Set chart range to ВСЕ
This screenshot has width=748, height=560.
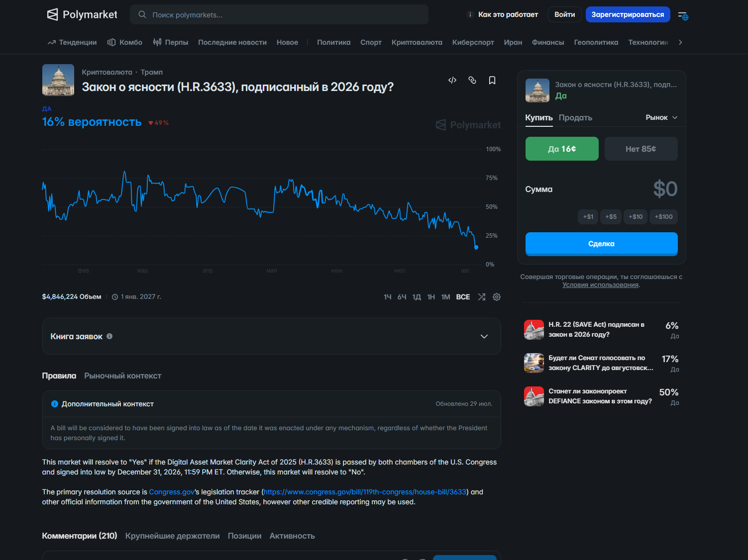[x=463, y=297]
